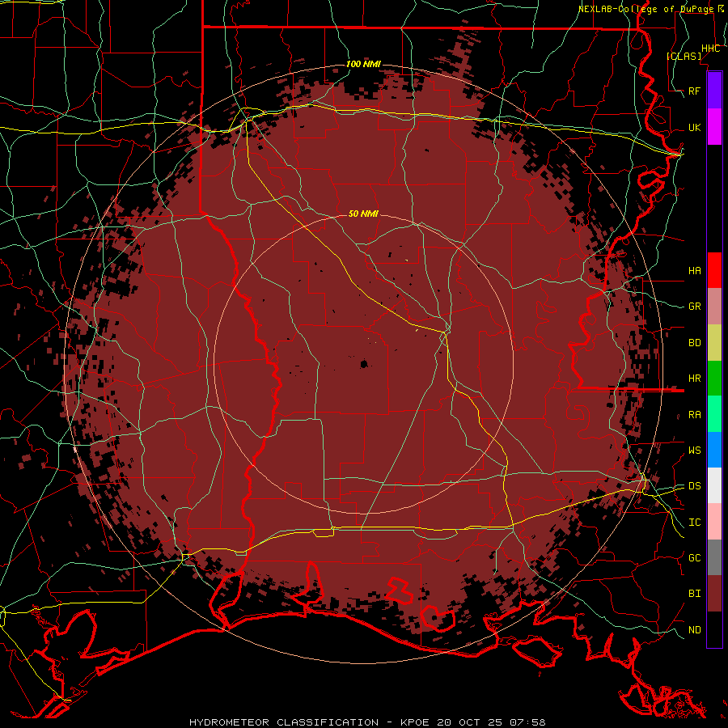Click the RA mint green legend swatch
This screenshot has height=728, width=728.
pos(714,414)
